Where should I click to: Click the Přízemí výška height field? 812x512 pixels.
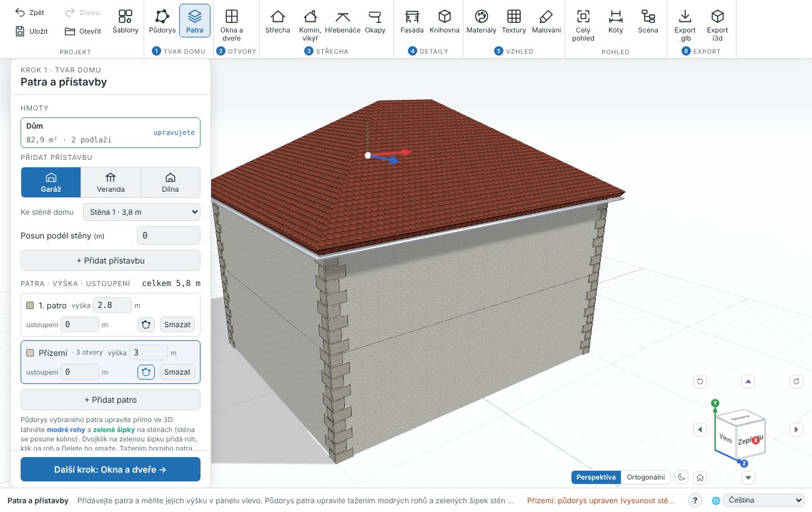(149, 353)
